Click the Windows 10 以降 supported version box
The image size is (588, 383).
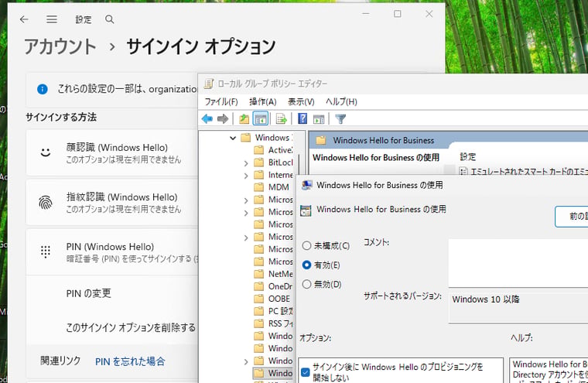(518, 308)
